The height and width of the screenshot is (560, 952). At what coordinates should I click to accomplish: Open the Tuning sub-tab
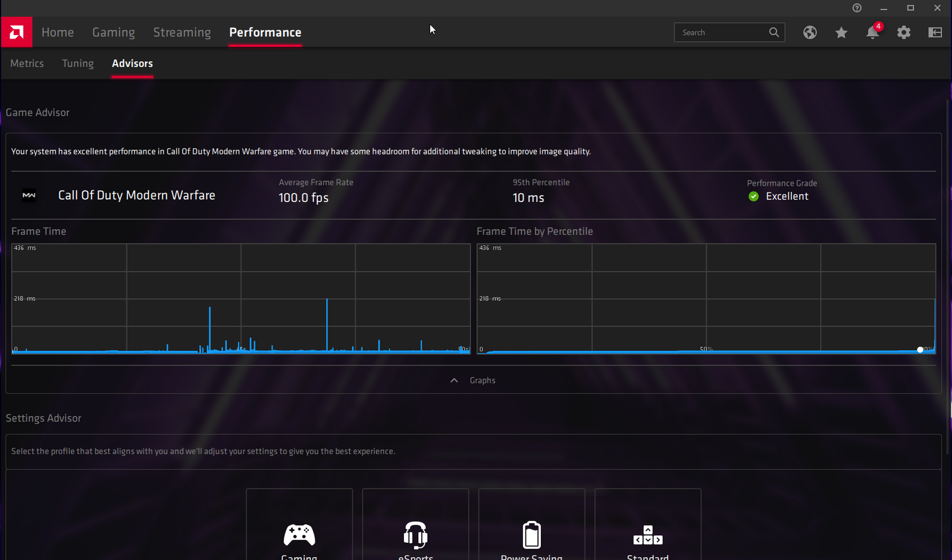pos(78,63)
